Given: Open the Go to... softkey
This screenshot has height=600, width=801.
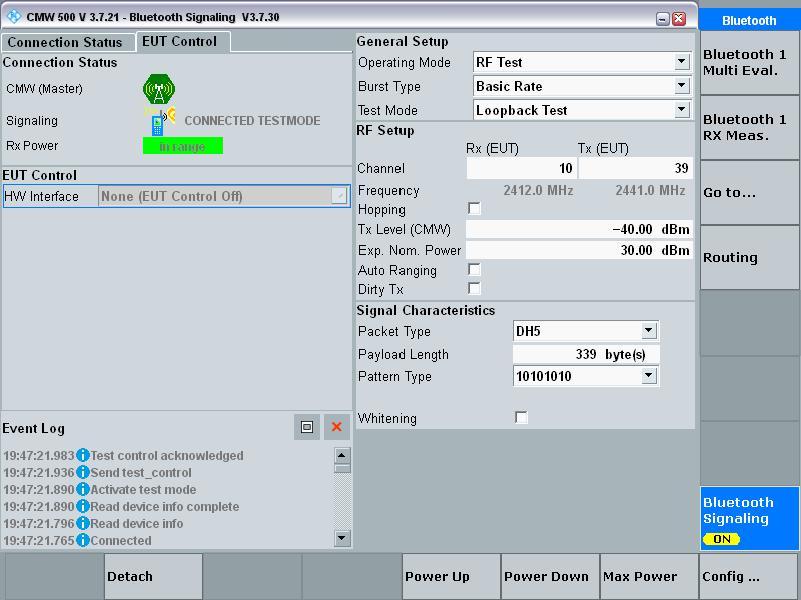Looking at the screenshot, I should [x=749, y=193].
